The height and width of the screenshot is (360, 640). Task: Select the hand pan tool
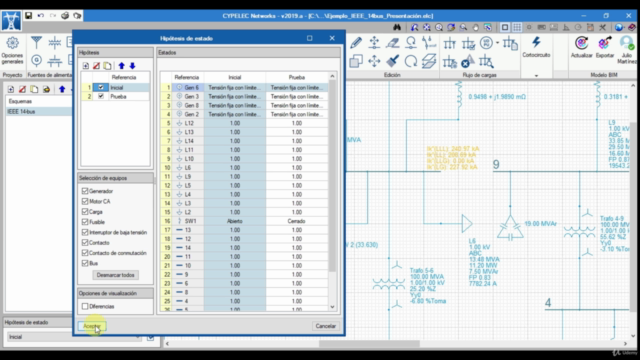coord(476,27)
